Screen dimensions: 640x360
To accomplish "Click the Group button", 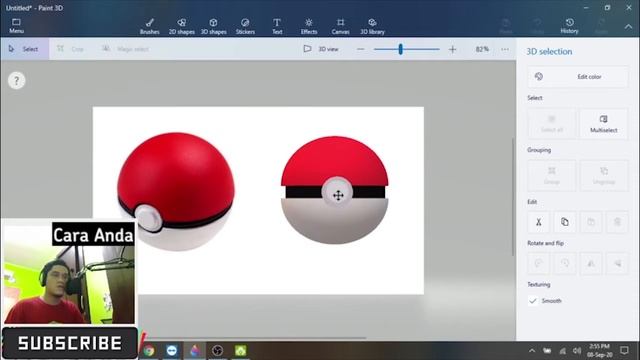I will tap(552, 176).
